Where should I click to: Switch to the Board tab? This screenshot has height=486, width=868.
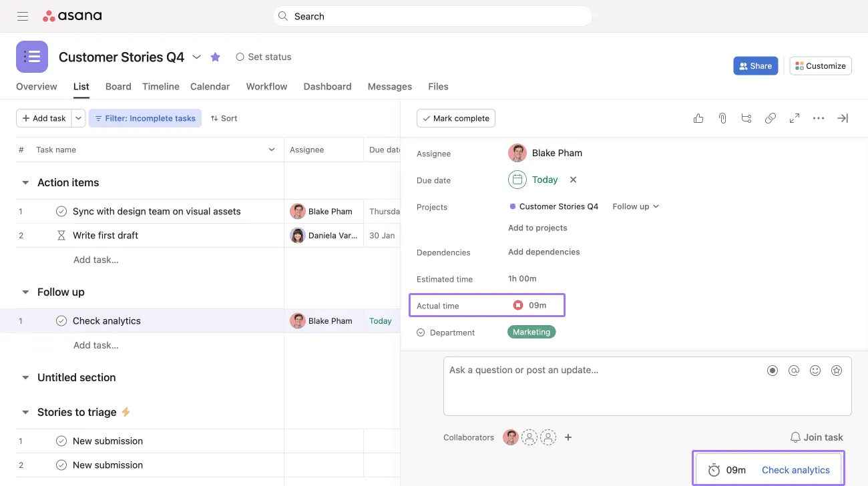click(118, 86)
